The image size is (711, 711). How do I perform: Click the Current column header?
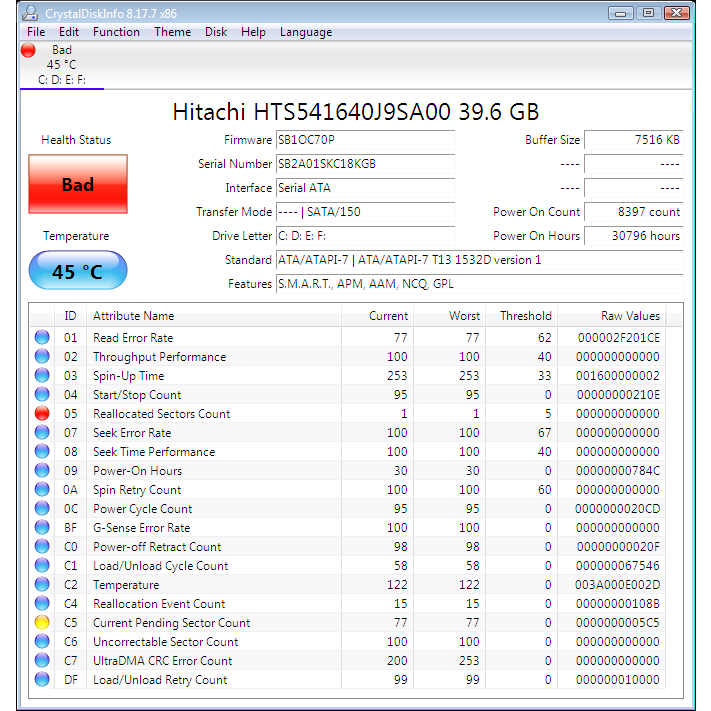click(377, 316)
